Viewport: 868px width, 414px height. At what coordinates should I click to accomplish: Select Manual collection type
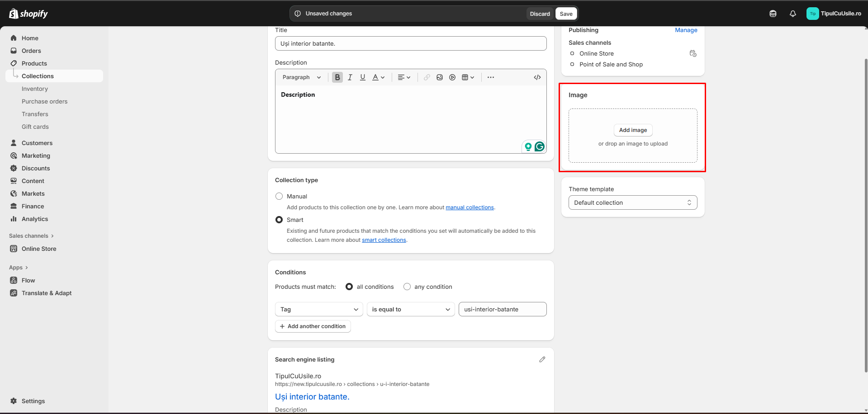click(x=279, y=196)
